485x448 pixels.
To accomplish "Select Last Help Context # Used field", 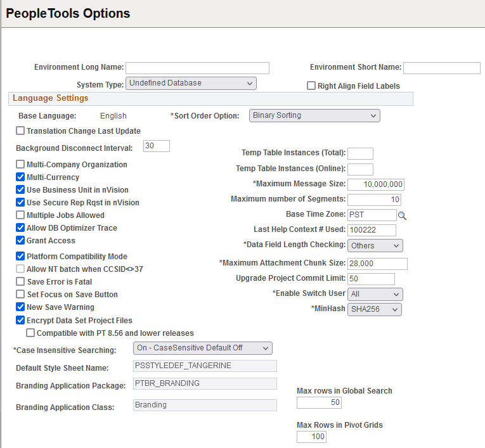I will (372, 230).
